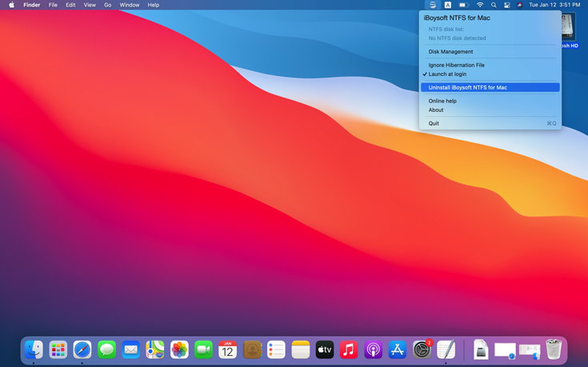The width and height of the screenshot is (588, 367).
Task: Launch the App Store from Dock
Action: click(398, 349)
